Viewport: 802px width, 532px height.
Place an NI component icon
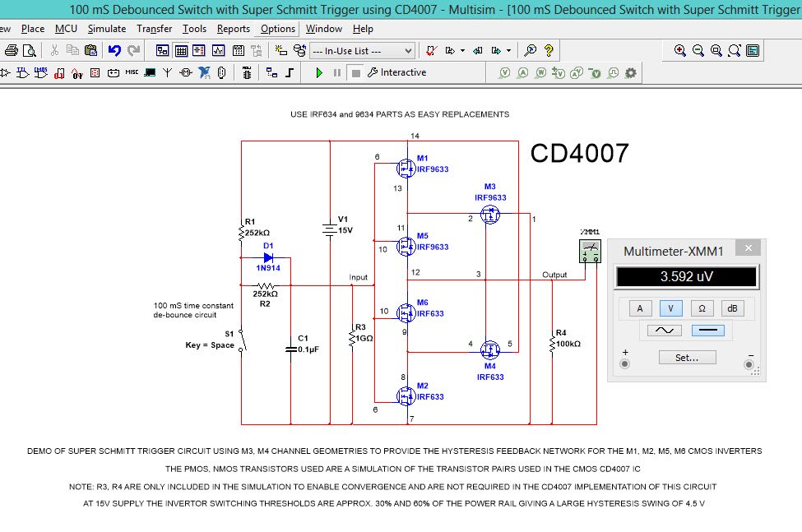point(204,72)
